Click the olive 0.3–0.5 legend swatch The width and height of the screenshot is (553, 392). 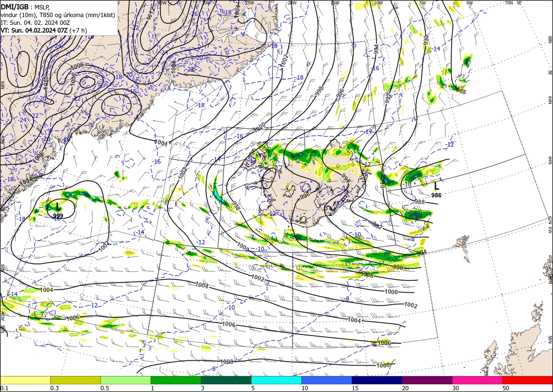75,380
